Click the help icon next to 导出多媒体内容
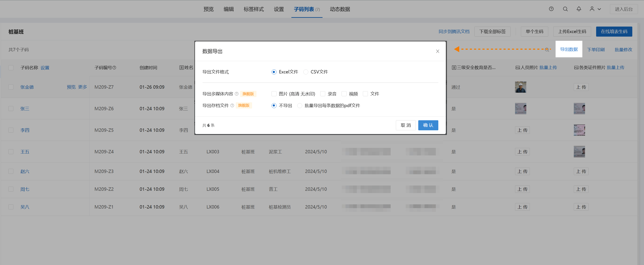644x265 pixels. click(x=237, y=94)
